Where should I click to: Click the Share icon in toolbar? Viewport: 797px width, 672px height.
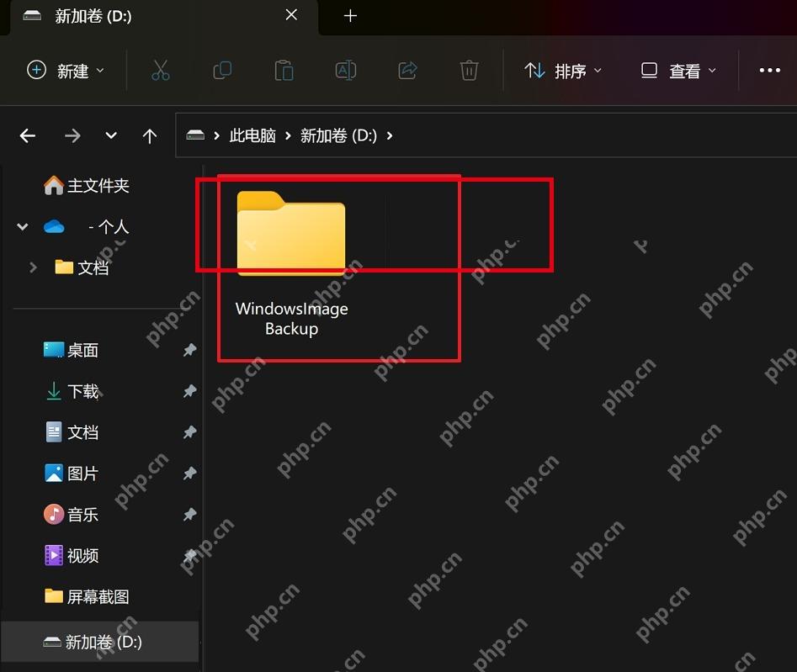tap(407, 70)
